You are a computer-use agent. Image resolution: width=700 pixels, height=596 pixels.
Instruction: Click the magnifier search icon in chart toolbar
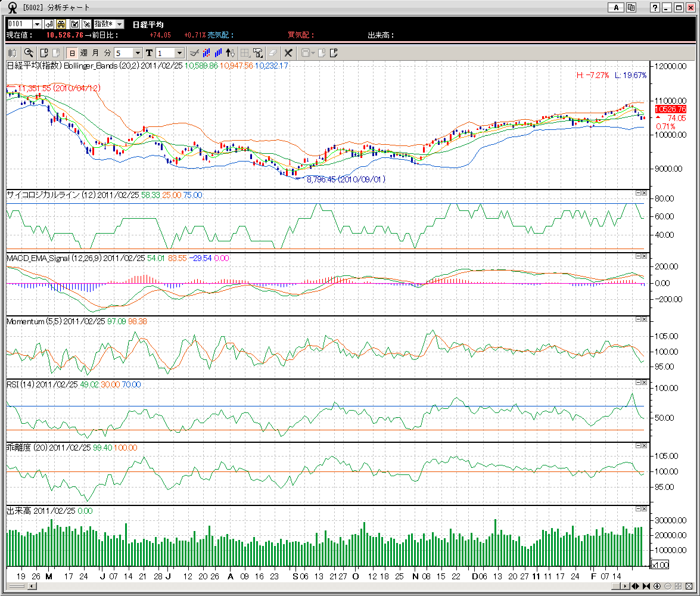(28, 53)
